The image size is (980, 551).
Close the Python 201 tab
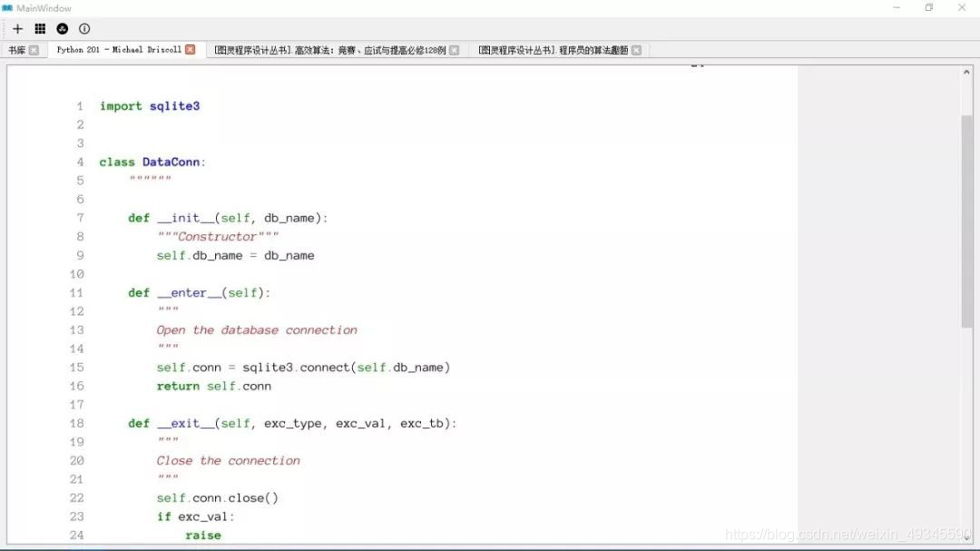(x=190, y=49)
